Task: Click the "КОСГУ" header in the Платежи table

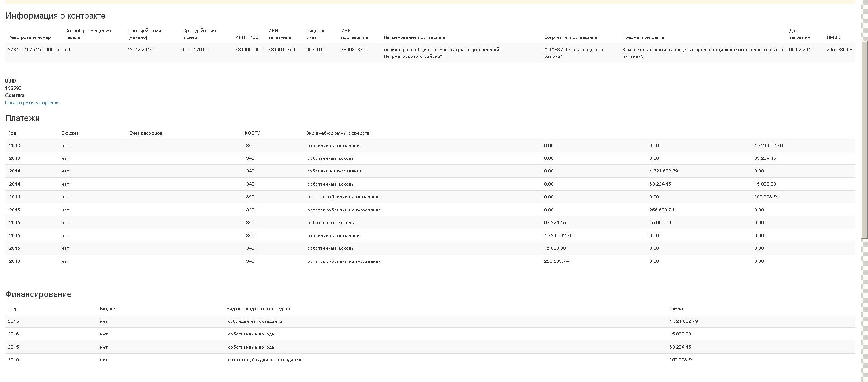Action: point(252,133)
